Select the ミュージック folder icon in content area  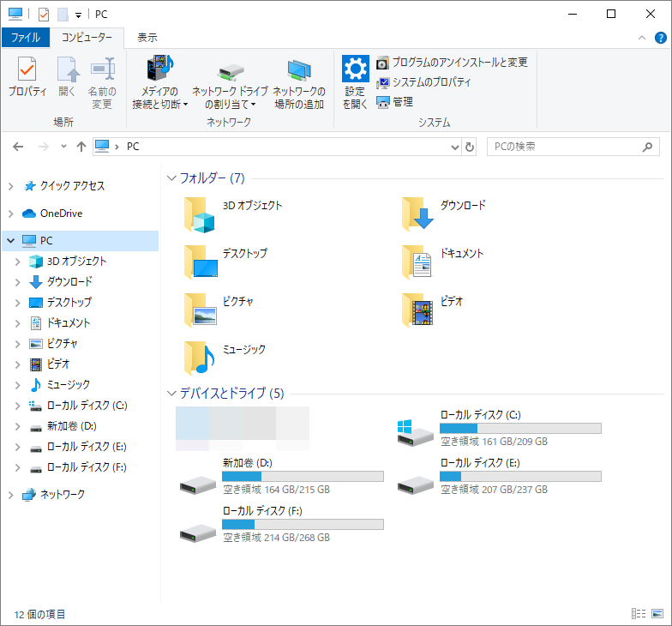coord(199,358)
